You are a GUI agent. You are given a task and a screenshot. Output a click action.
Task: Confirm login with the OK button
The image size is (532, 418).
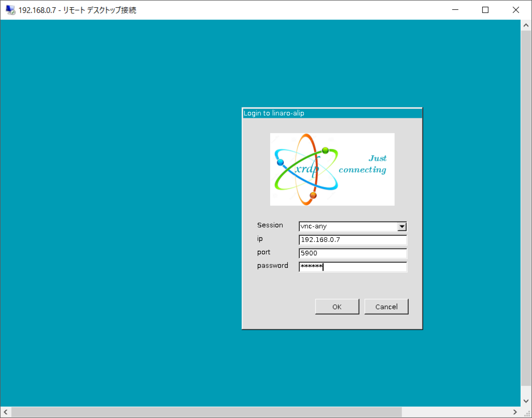(337, 307)
